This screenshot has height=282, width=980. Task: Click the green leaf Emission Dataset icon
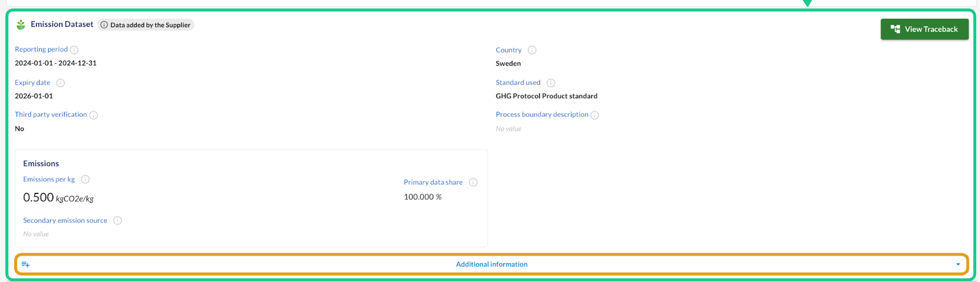21,25
